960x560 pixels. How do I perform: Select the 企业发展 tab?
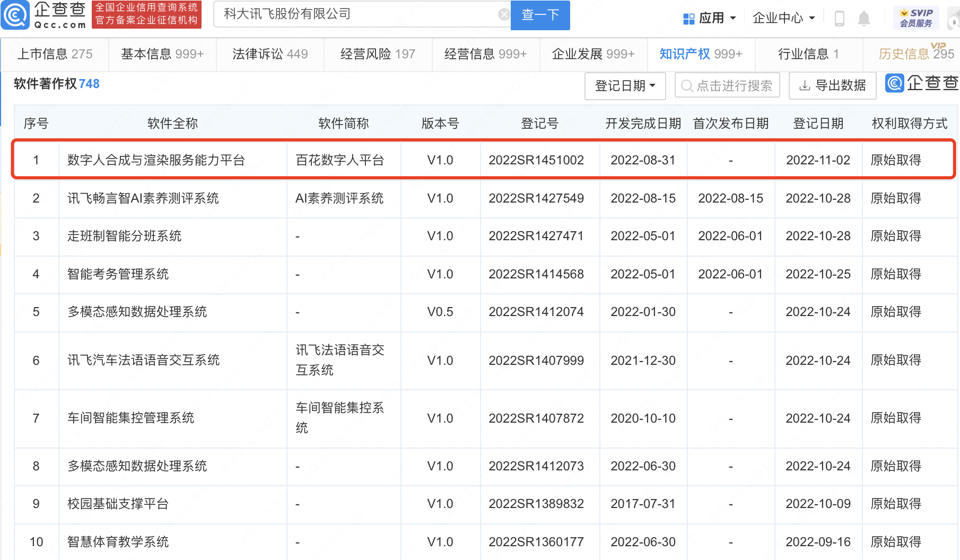click(593, 54)
